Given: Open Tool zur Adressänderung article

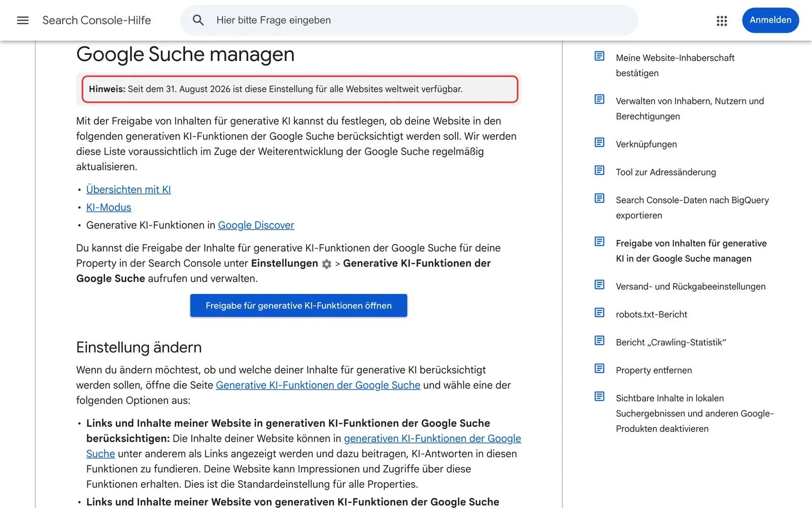Looking at the screenshot, I should pos(666,172).
